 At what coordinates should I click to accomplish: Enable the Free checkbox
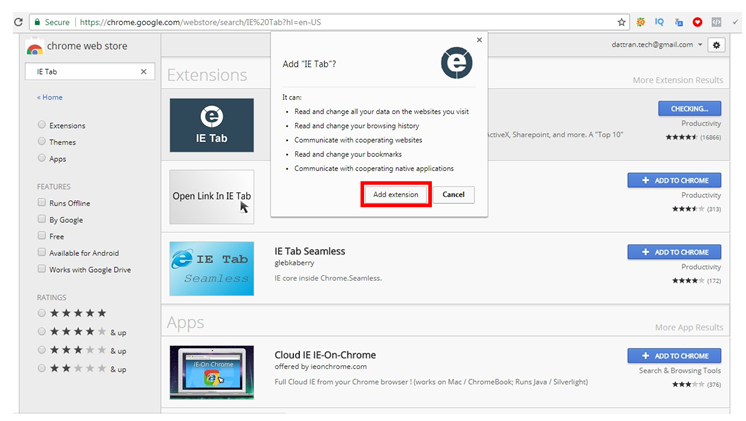coord(42,235)
